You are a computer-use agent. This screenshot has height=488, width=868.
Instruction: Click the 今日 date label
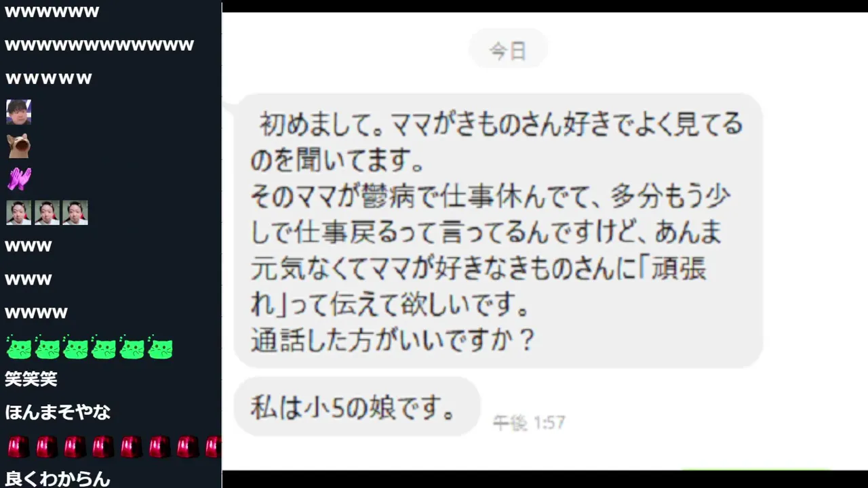508,50
